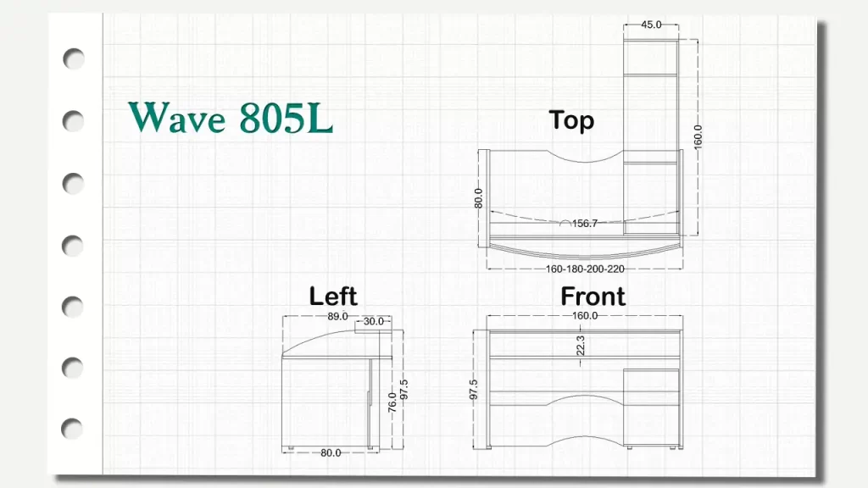Image resolution: width=868 pixels, height=488 pixels.
Task: Click the 80.0 depth dimension in Top view
Action: point(479,198)
